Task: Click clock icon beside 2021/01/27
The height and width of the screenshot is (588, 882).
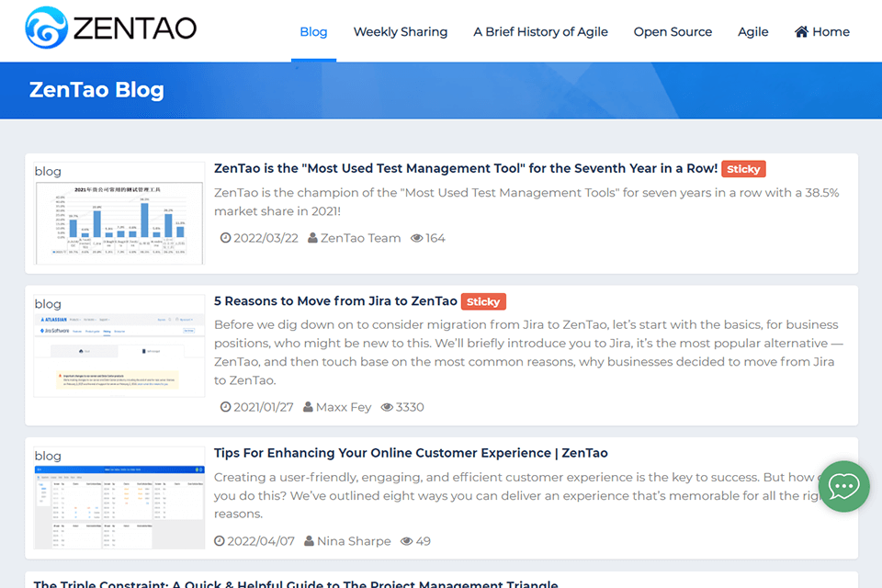Action: point(226,407)
